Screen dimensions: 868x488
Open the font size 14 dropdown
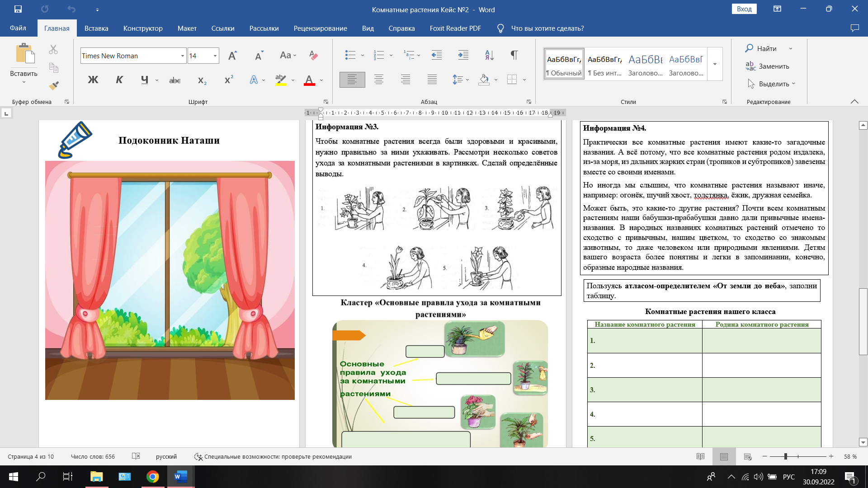[x=215, y=56]
